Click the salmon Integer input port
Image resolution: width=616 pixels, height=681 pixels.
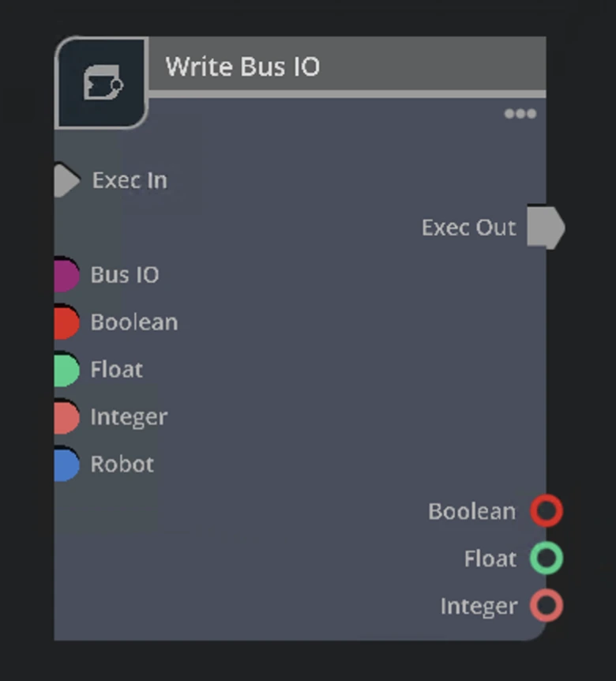(67, 416)
